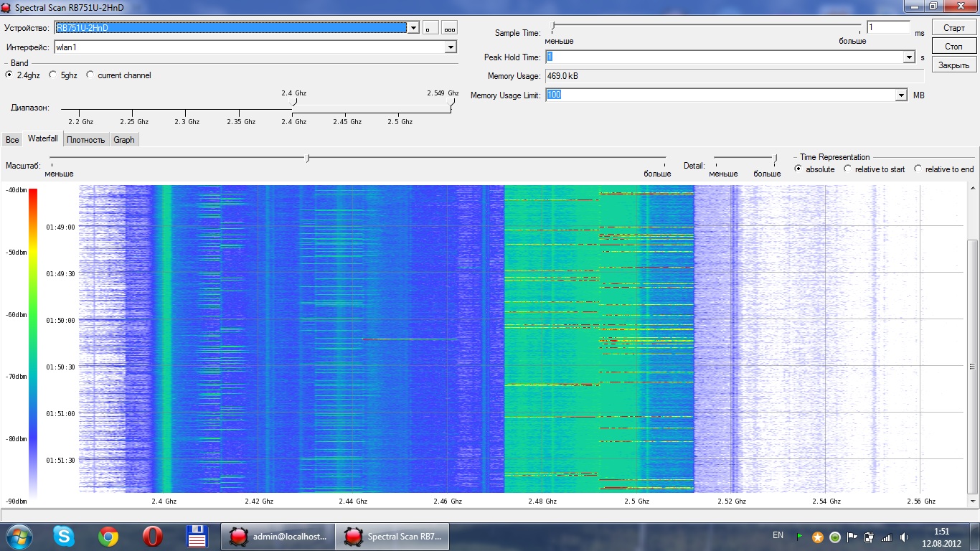Click the Старт button
Screen dimensions: 980x551
tap(954, 28)
